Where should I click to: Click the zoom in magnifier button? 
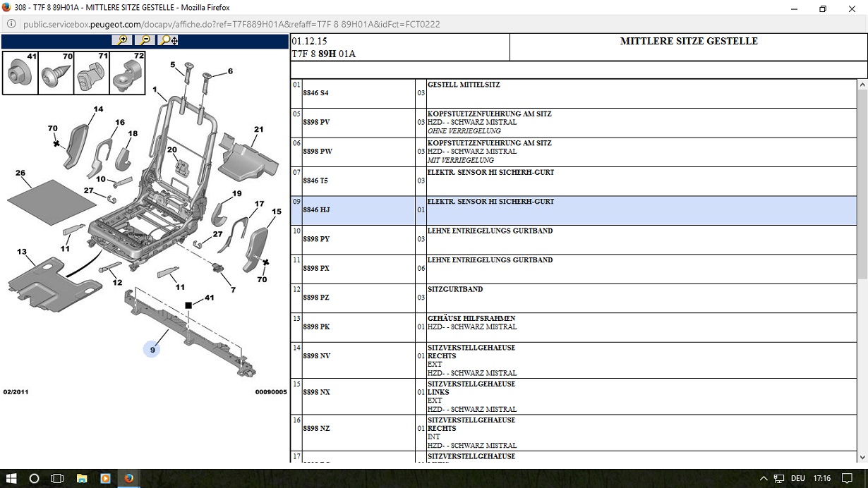tap(122, 41)
